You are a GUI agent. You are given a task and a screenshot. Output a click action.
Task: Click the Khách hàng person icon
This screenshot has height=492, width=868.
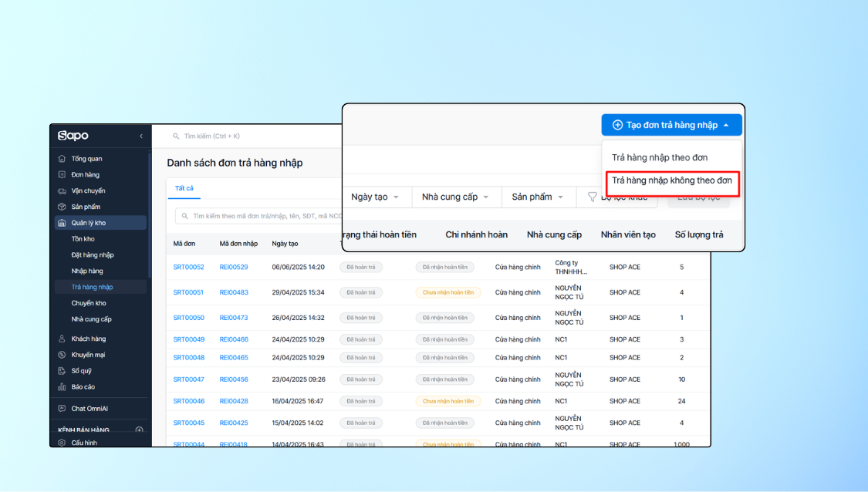coord(62,339)
